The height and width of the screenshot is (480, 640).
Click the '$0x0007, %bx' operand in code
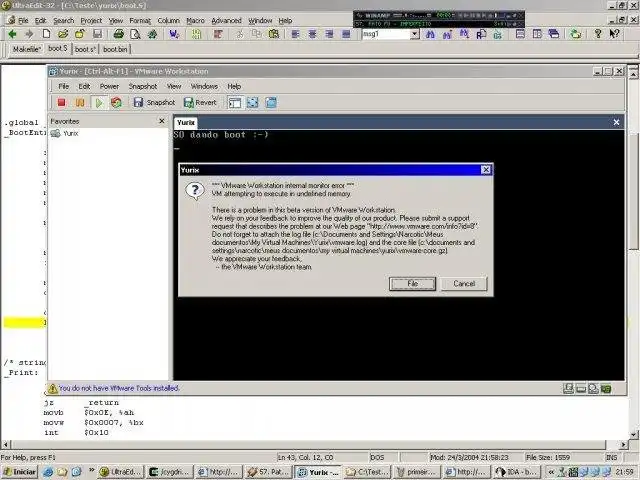pos(114,422)
